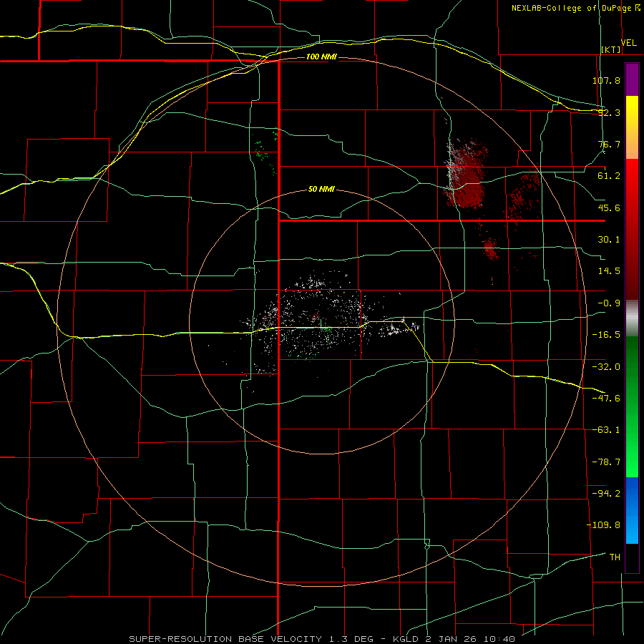
Task: Click the 50 NMI range ring label
Action: (x=321, y=189)
